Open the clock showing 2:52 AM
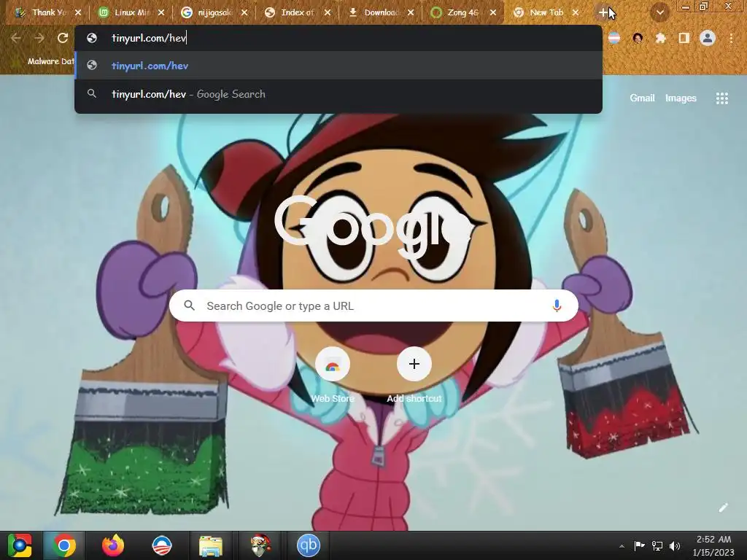The image size is (747, 560). [713, 545]
